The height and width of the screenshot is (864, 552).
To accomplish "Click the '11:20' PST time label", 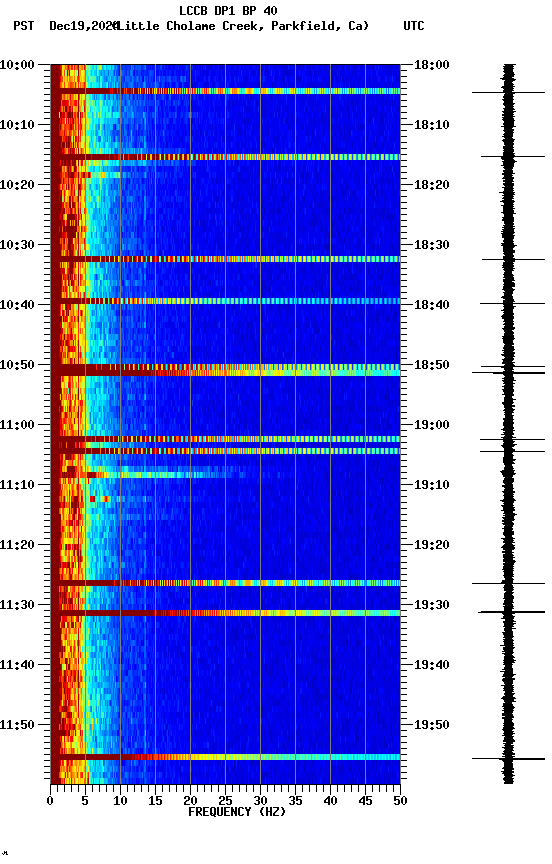I will coord(17,545).
